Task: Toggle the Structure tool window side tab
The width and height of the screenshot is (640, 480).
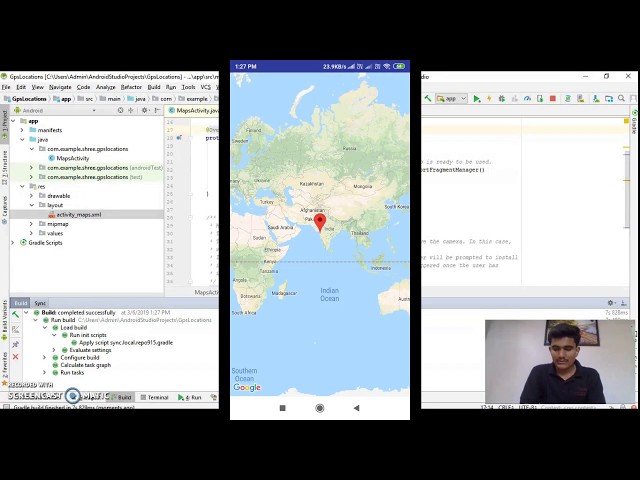Action: [4, 167]
